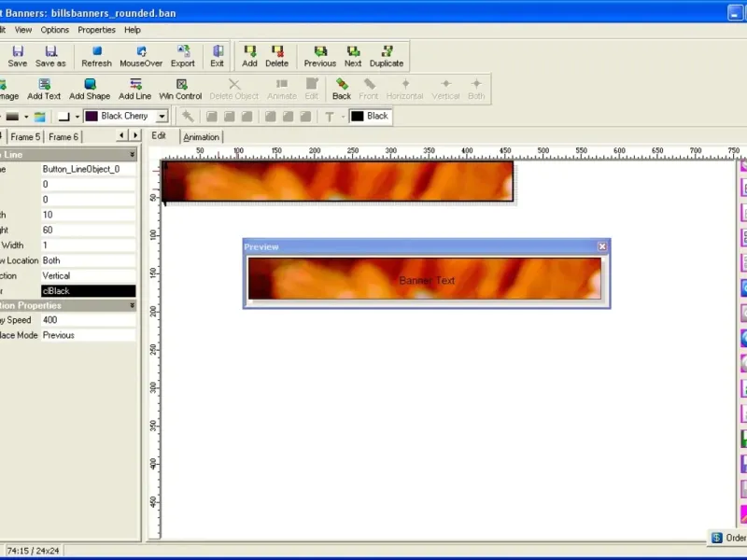This screenshot has height=560, width=747.
Task: Click the text format T icon
Action: [x=330, y=117]
